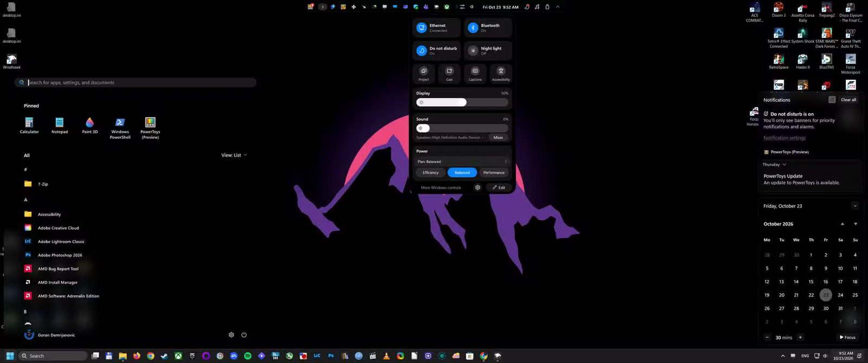Open More Windows controls

click(441, 188)
